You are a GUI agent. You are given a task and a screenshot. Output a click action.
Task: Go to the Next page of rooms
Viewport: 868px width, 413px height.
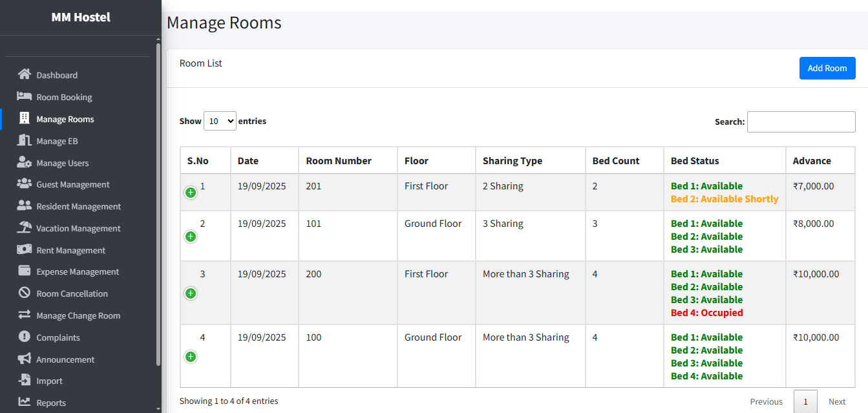[837, 401]
